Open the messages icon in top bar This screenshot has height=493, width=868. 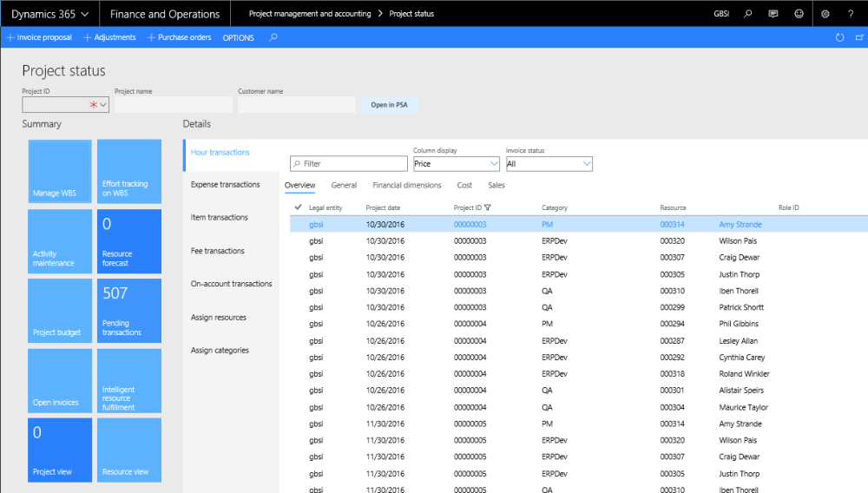(x=773, y=14)
